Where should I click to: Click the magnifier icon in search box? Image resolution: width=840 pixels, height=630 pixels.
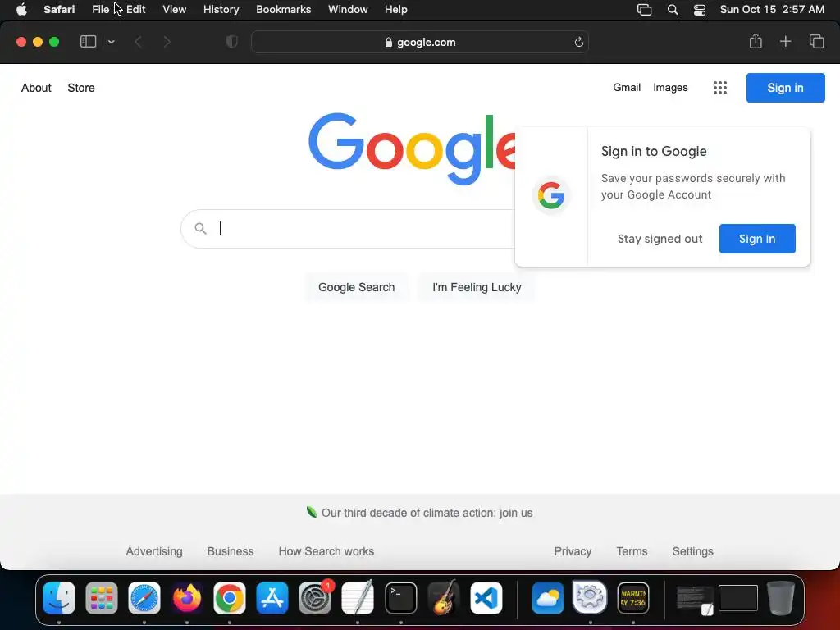tap(200, 229)
